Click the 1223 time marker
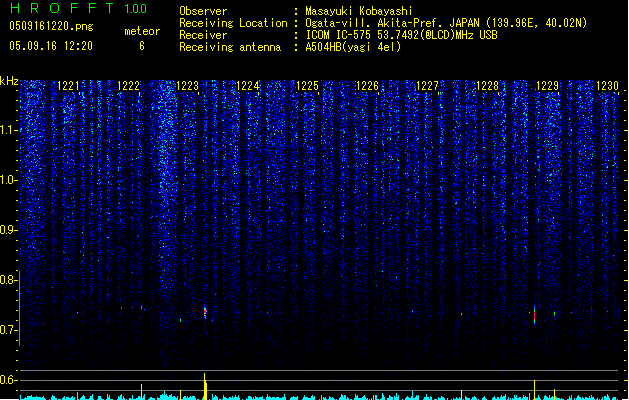The image size is (629, 400). 188,86
